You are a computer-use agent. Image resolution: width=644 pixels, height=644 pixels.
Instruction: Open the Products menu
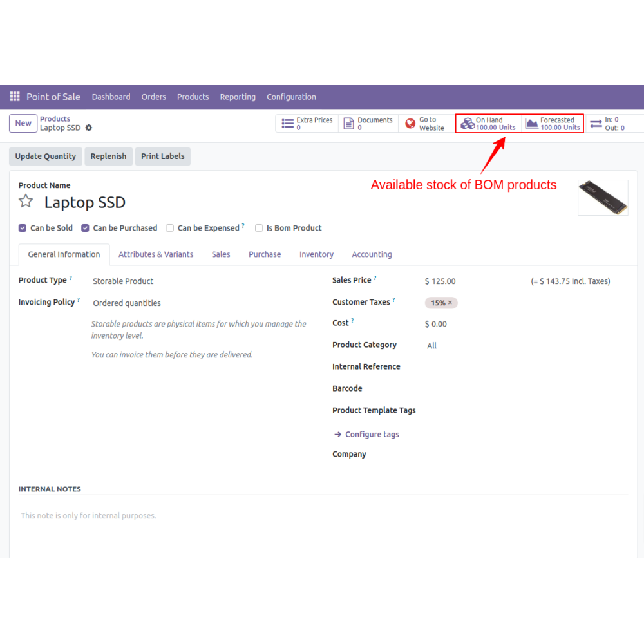pyautogui.click(x=193, y=97)
